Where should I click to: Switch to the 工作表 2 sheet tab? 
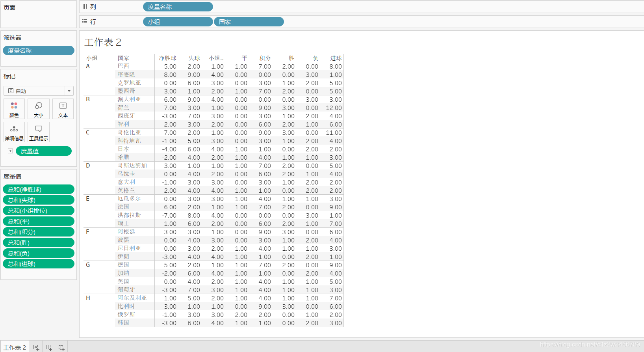pyautogui.click(x=15, y=347)
